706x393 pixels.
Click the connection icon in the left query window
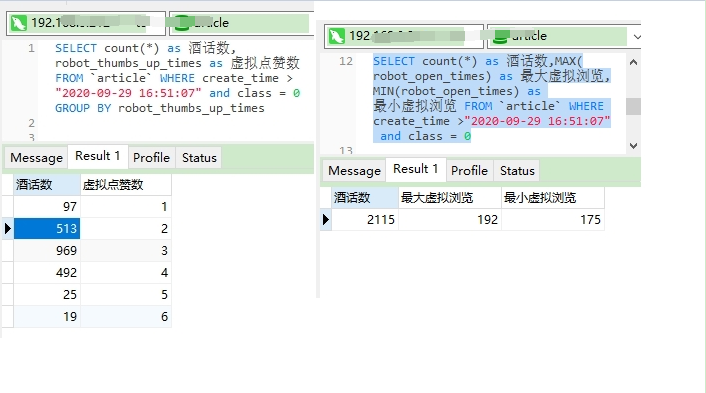click(x=19, y=23)
